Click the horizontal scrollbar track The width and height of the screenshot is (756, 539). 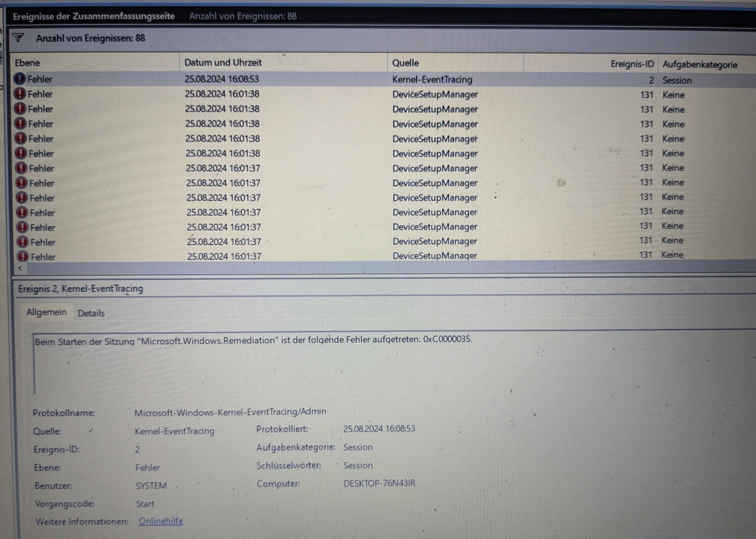click(x=365, y=268)
